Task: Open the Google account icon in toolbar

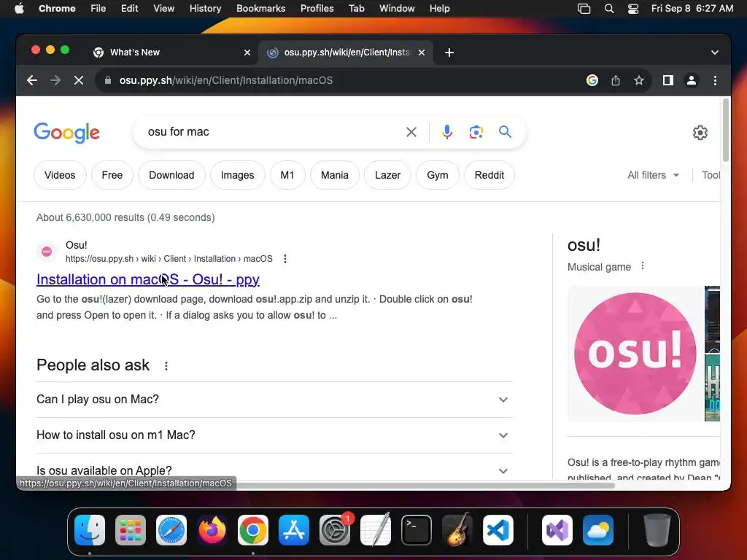Action: point(592,80)
